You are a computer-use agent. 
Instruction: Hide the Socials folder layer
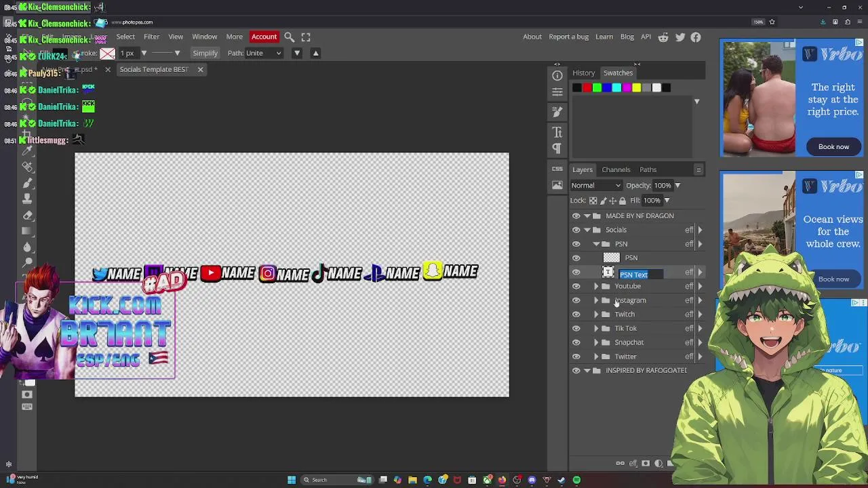click(x=576, y=230)
